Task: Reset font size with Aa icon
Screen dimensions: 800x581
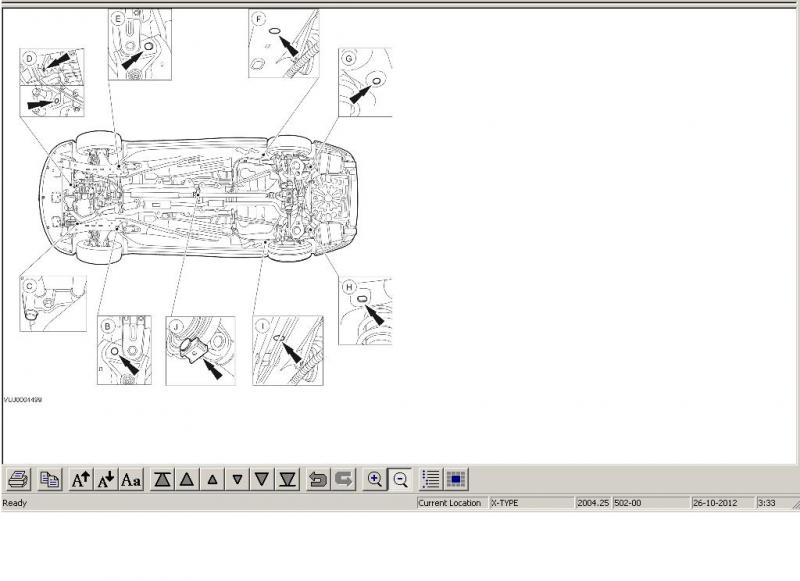Action: [131, 480]
